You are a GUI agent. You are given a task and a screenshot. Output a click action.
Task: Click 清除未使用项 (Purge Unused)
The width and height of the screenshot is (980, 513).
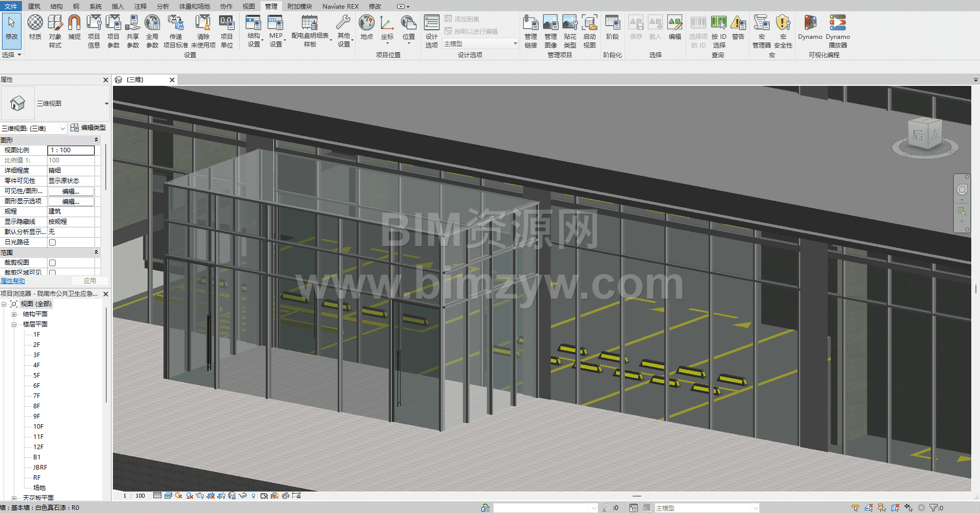click(203, 31)
